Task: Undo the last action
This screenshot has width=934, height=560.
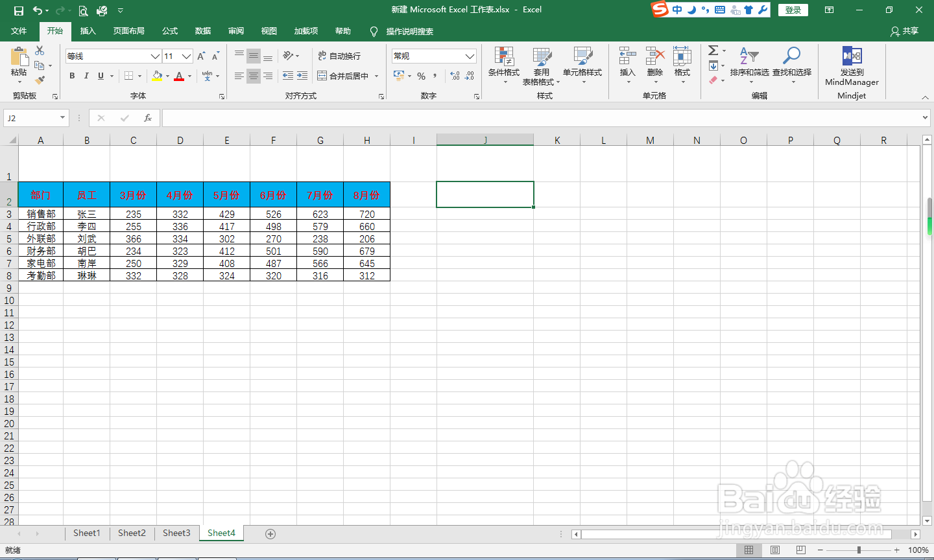Action: 38,10
